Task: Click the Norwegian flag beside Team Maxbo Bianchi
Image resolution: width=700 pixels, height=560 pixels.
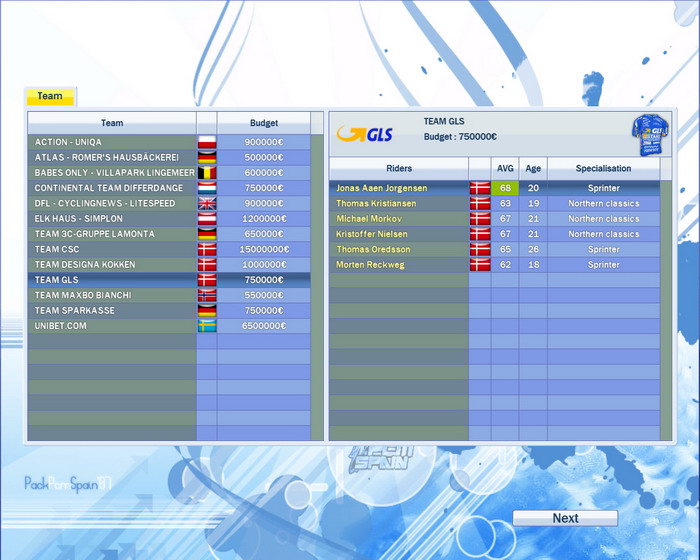Action: coord(207,295)
